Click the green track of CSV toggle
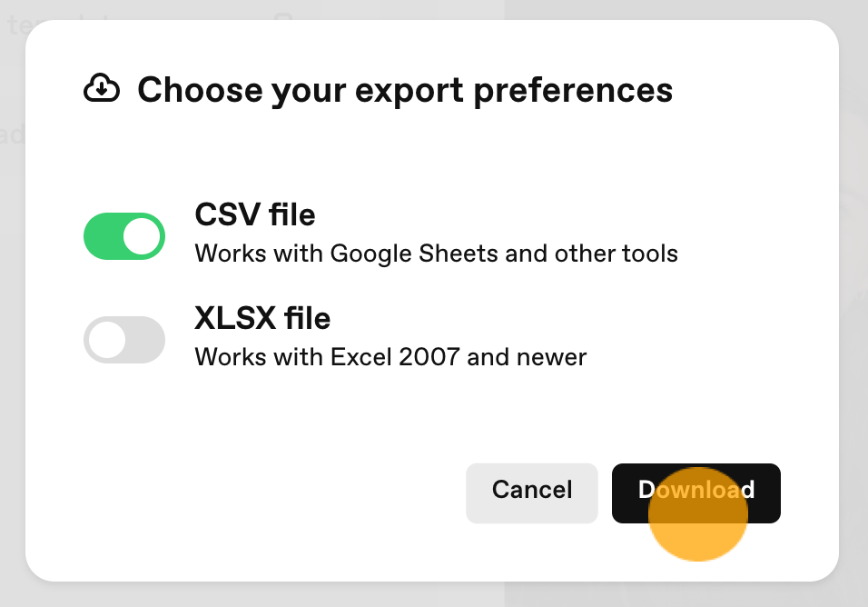Screen dimensions: 868x607 [x=103, y=236]
